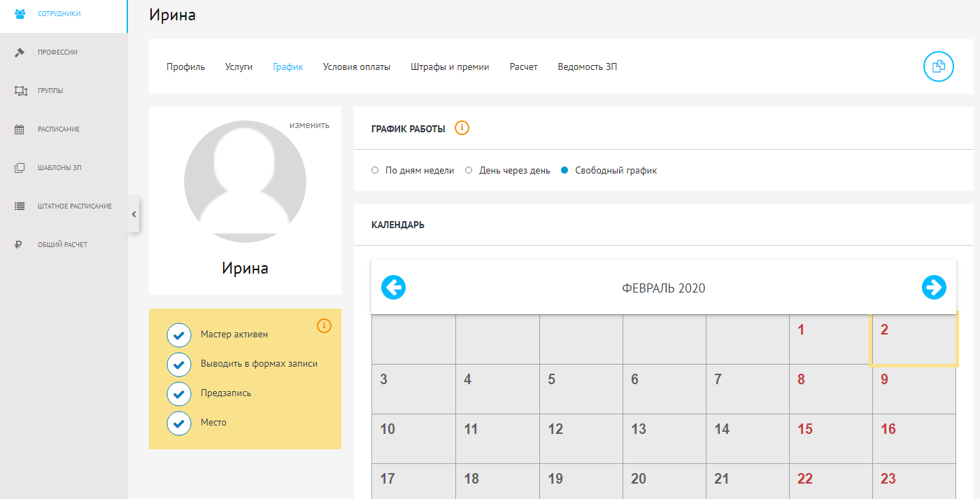
Task: Select February 8 in calendar
Action: 831,389
